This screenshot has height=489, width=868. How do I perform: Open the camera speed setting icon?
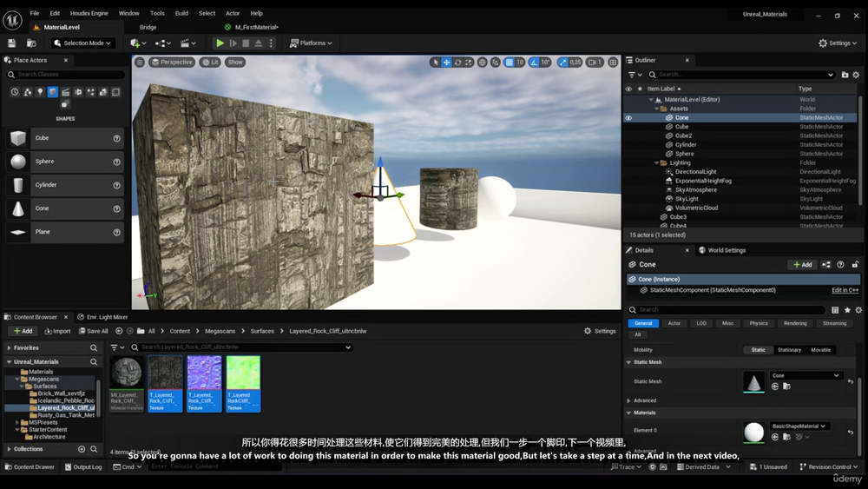click(x=595, y=62)
